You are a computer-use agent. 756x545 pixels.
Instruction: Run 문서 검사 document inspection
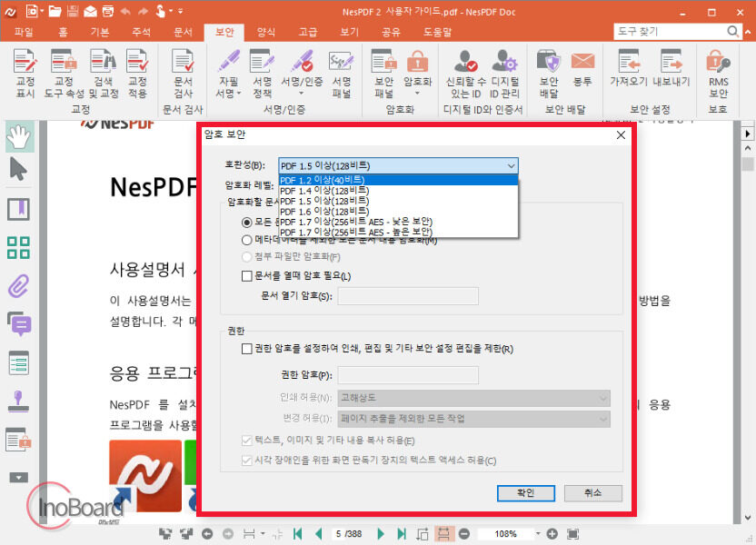(x=183, y=74)
